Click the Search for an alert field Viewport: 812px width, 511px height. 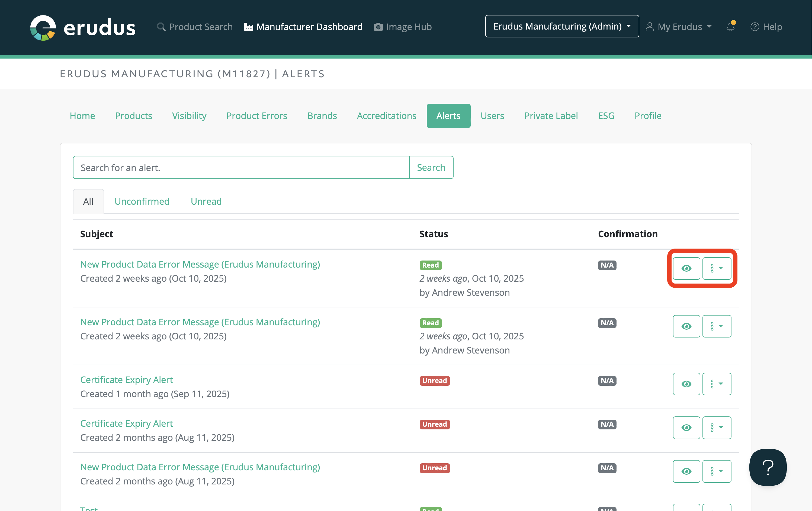241,168
